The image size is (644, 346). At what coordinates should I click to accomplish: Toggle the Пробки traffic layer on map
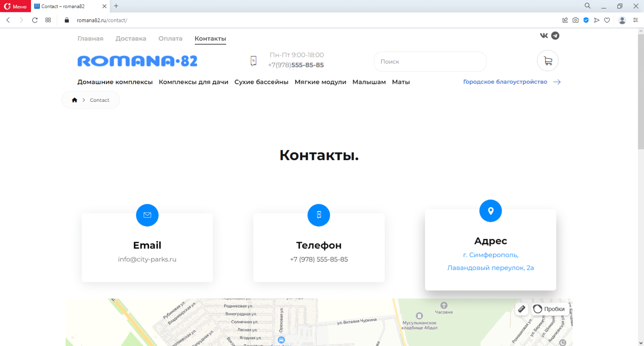[x=550, y=309]
